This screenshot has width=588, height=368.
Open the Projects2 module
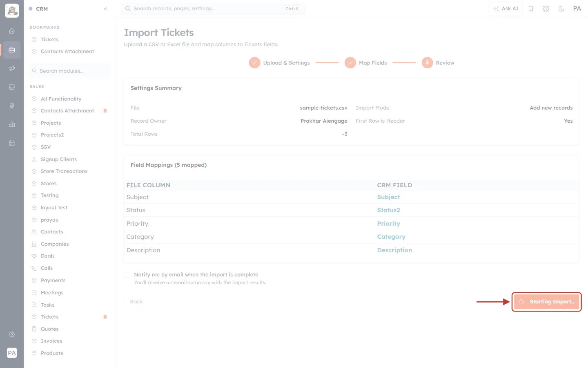[x=52, y=135]
